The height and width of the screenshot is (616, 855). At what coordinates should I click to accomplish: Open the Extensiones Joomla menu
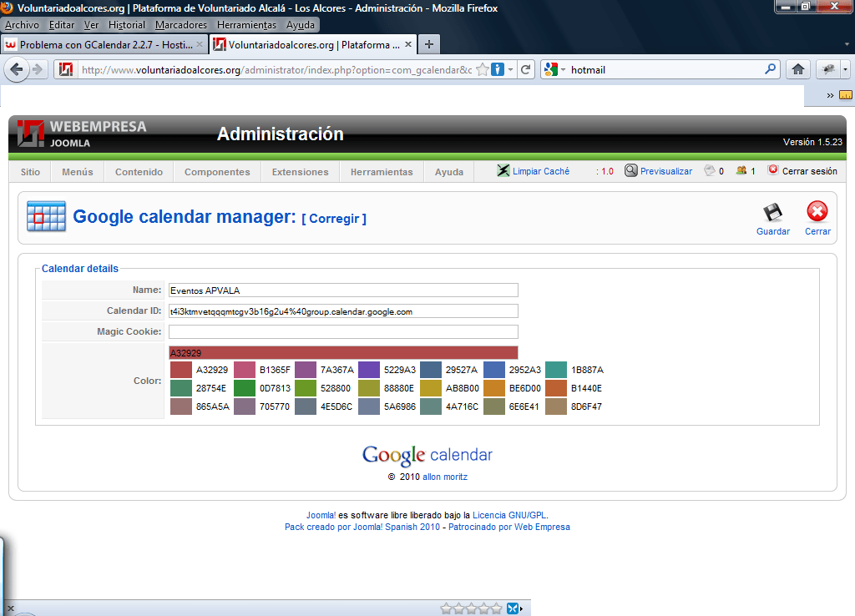tap(301, 172)
